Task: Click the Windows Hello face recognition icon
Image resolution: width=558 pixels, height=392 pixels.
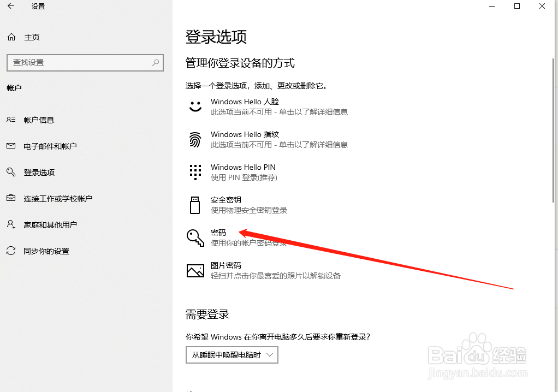Action: (x=195, y=107)
